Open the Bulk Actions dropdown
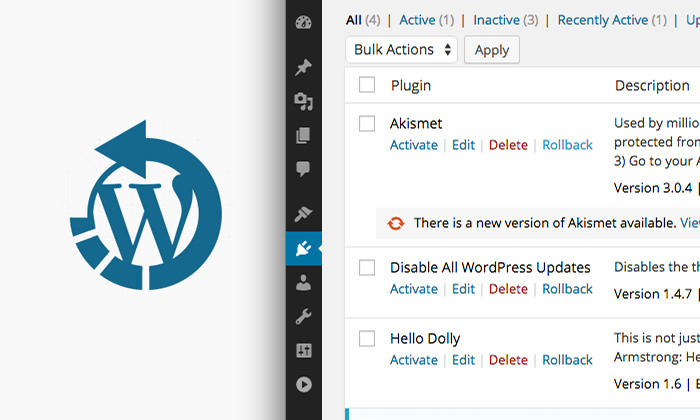 point(401,50)
